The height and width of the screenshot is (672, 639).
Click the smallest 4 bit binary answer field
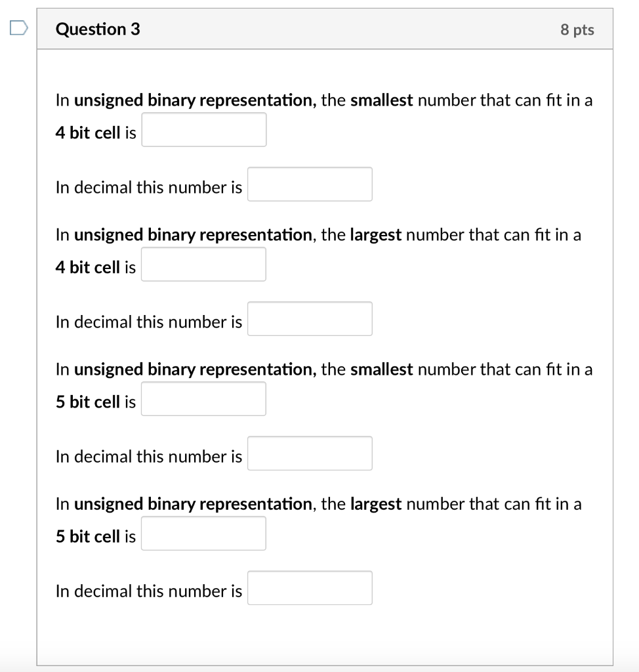point(203,129)
